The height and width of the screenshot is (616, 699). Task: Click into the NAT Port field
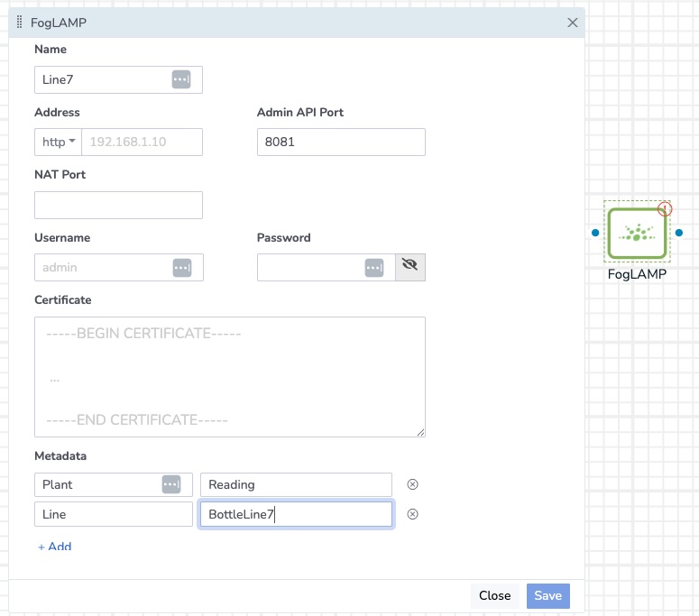click(118, 205)
